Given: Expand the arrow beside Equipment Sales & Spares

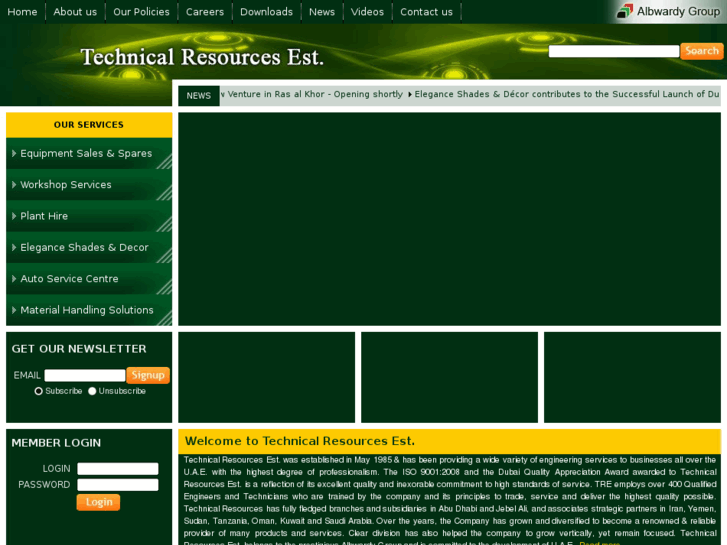Looking at the screenshot, I should coord(14,154).
